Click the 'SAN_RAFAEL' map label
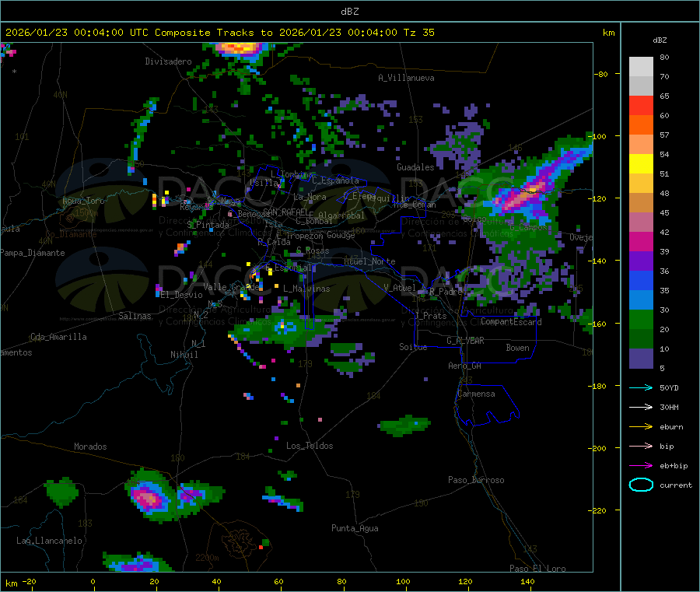 pyautogui.click(x=285, y=212)
